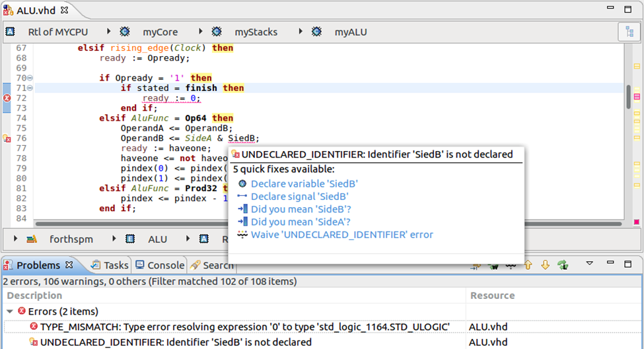The image size is (644, 349).
Task: Click the quick fix marker on line 76
Action: point(7,138)
